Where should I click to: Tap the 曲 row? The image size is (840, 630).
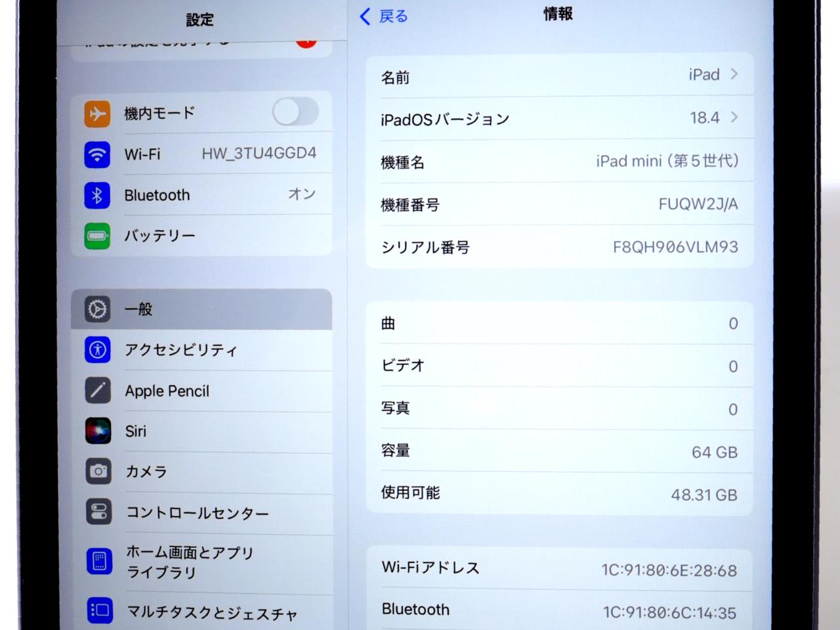(559, 324)
